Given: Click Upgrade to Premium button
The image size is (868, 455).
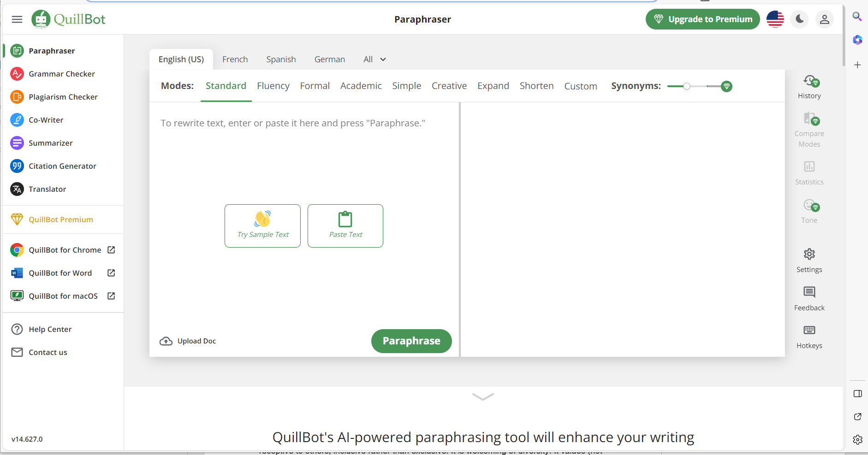Looking at the screenshot, I should pos(702,19).
